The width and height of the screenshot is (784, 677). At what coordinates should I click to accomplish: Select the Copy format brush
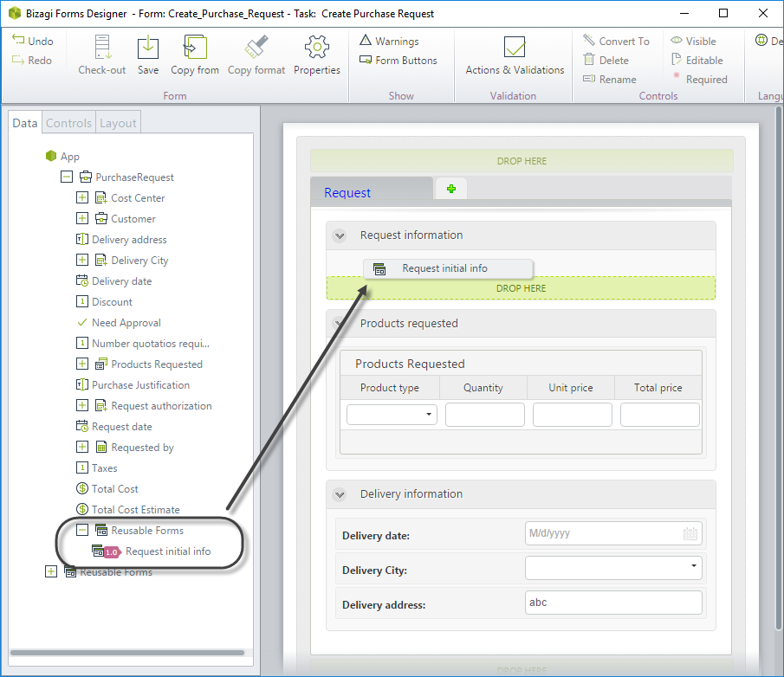256,48
